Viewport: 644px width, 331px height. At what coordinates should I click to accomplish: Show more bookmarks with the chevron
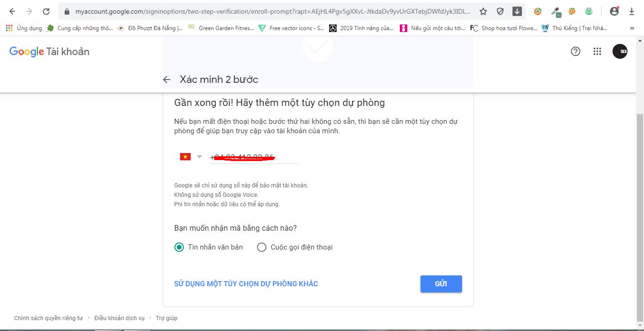(x=632, y=28)
